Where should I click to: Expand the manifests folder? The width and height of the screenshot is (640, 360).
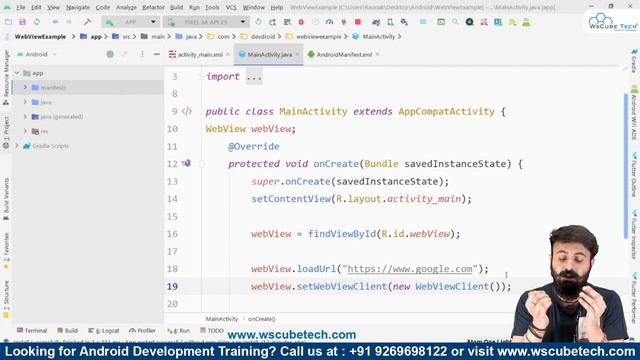pos(25,87)
